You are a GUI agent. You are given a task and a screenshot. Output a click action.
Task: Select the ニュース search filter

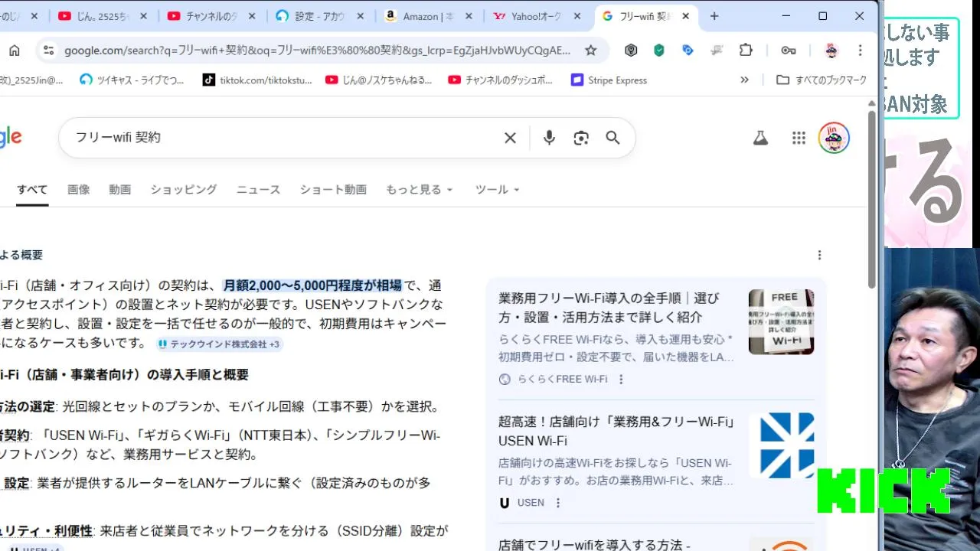[x=258, y=189]
